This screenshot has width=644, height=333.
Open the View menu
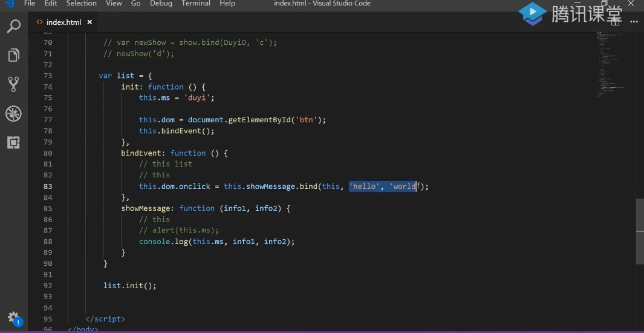[114, 4]
